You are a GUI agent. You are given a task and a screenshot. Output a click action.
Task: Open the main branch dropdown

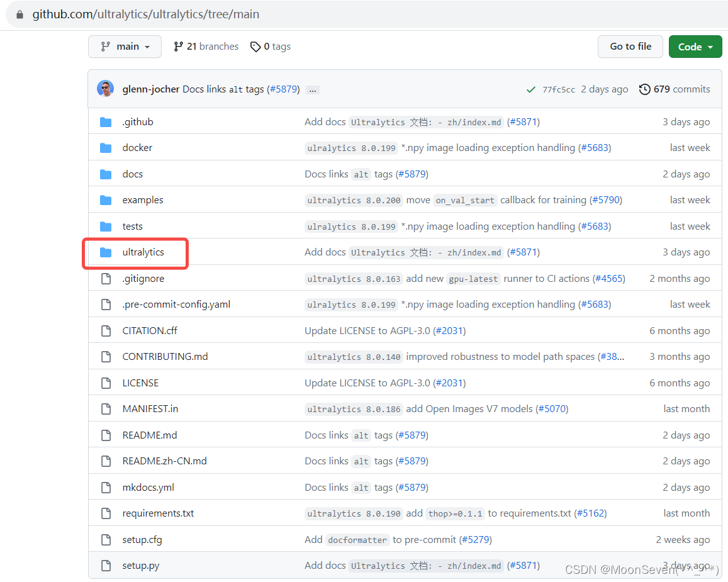pos(125,47)
